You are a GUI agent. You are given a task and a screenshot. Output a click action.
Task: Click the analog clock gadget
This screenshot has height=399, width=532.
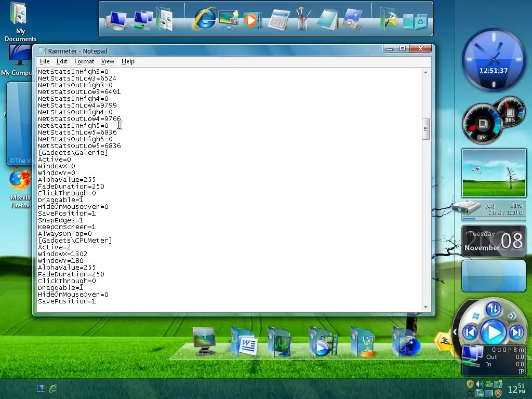point(494,60)
